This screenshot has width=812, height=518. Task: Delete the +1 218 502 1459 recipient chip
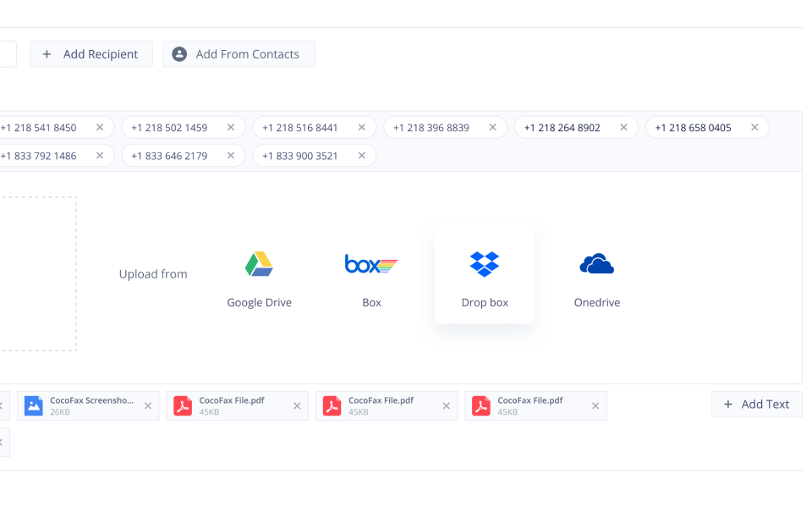pos(231,128)
